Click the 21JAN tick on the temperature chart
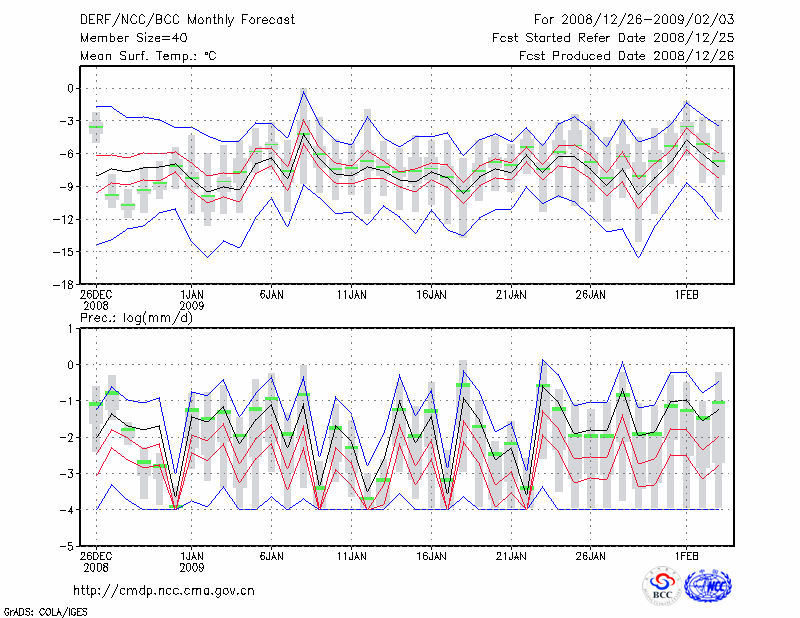 pos(511,295)
